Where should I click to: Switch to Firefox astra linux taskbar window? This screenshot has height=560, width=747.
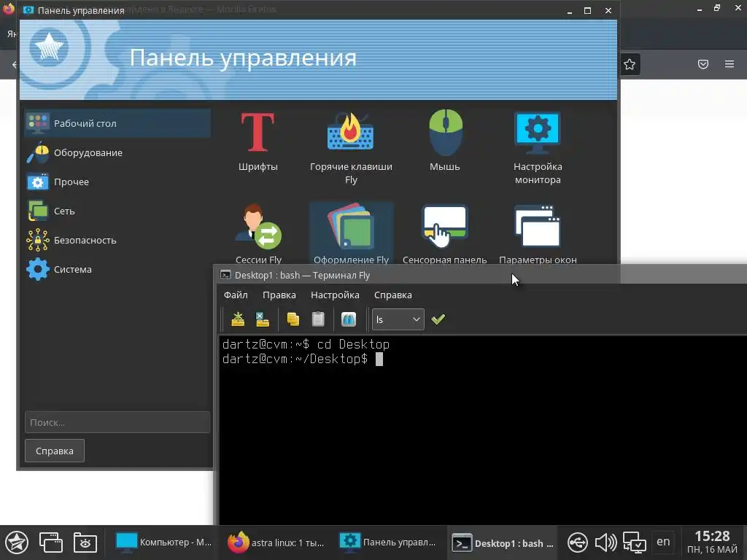276,542
